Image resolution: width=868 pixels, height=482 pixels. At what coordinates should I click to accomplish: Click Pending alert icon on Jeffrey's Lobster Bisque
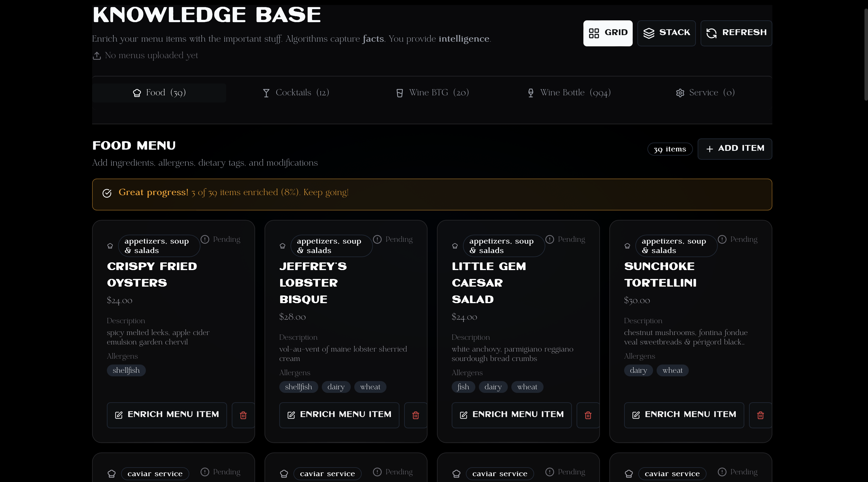(378, 239)
